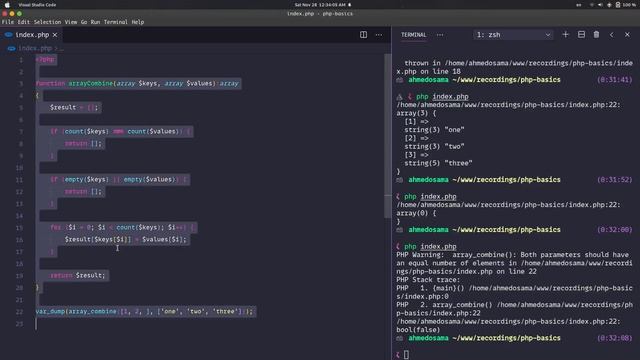Click the 'PHP Warning: array_combine()' terminal line
Image resolution: width=640 pixels, height=360 pixels.
[x=512, y=255]
